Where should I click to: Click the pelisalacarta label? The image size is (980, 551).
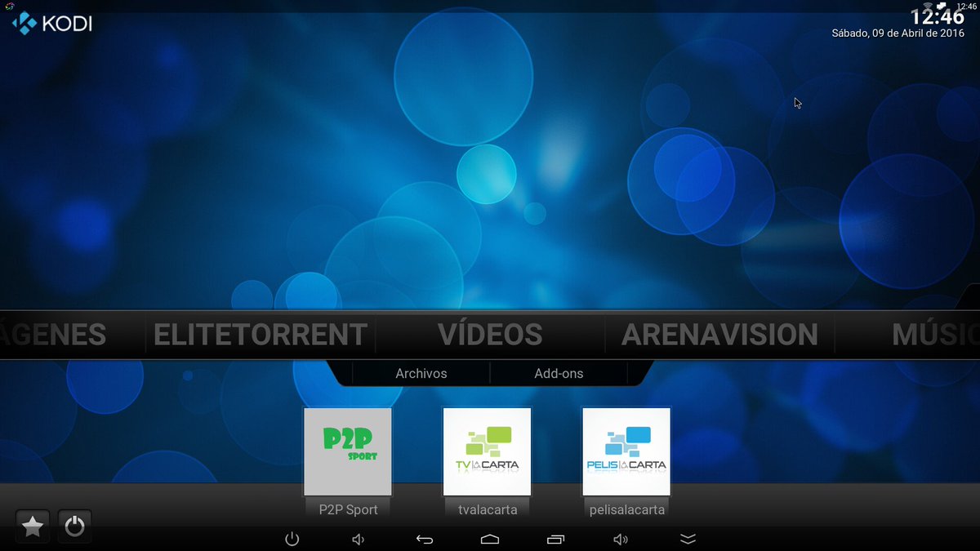(x=626, y=509)
